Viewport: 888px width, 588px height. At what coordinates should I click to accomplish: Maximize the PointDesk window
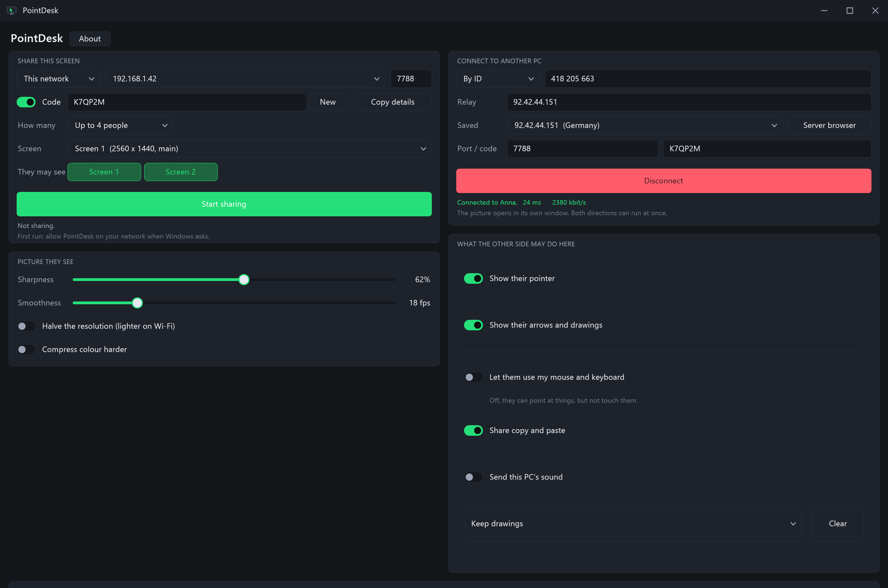click(850, 11)
